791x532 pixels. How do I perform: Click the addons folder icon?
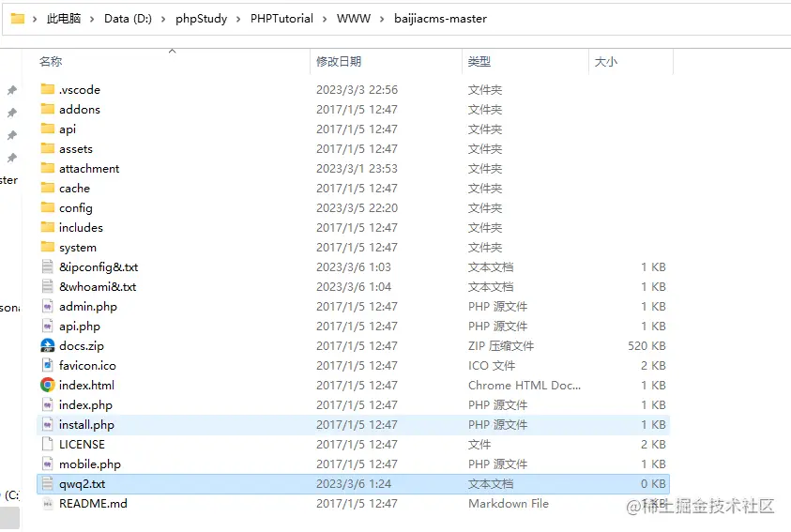click(48, 109)
